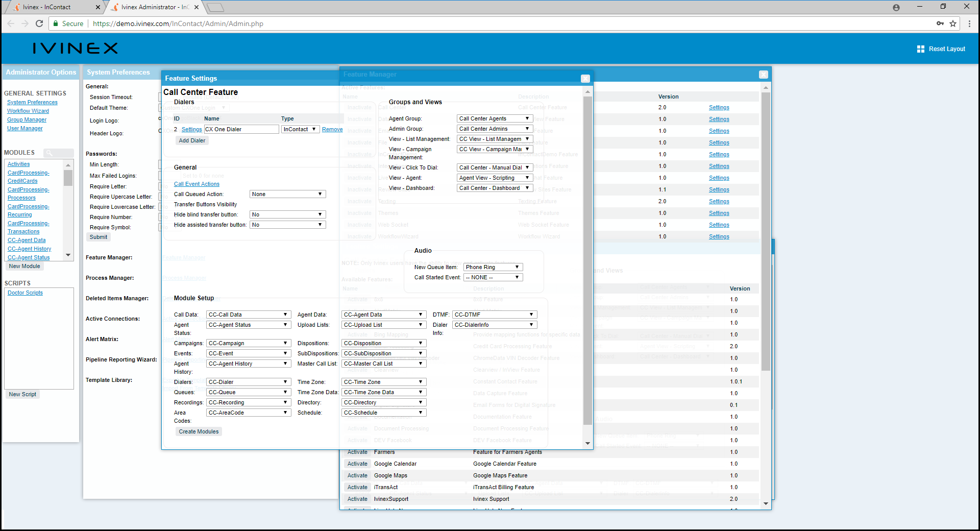
Task: Click modules list scrollbar down arrow
Action: 68,255
